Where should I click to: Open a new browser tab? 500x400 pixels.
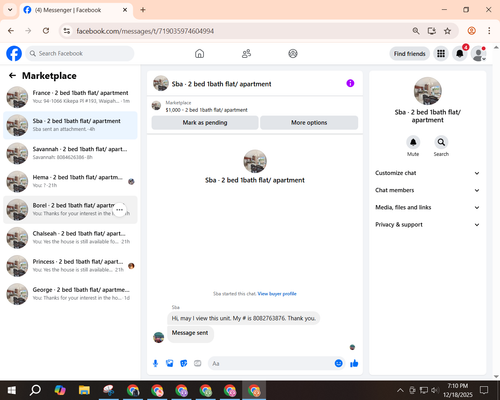click(x=143, y=10)
